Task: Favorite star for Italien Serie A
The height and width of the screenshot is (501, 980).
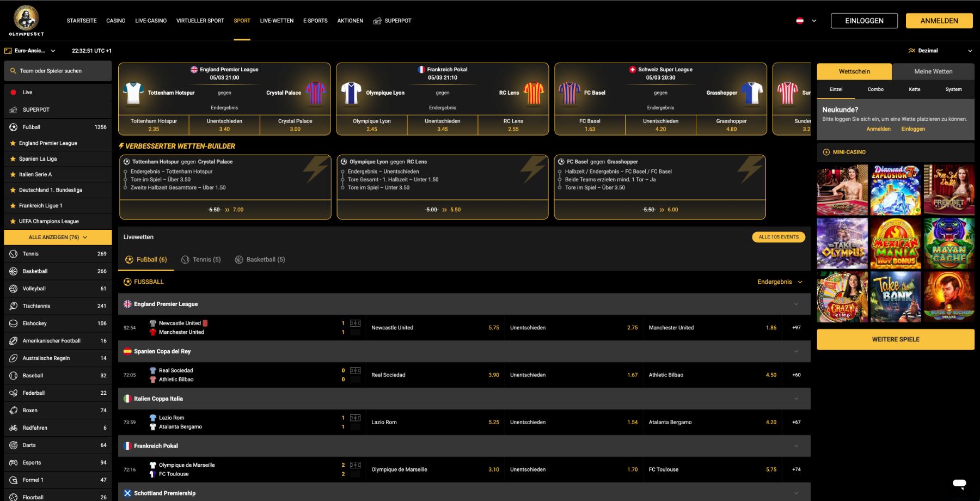Action: (x=13, y=175)
